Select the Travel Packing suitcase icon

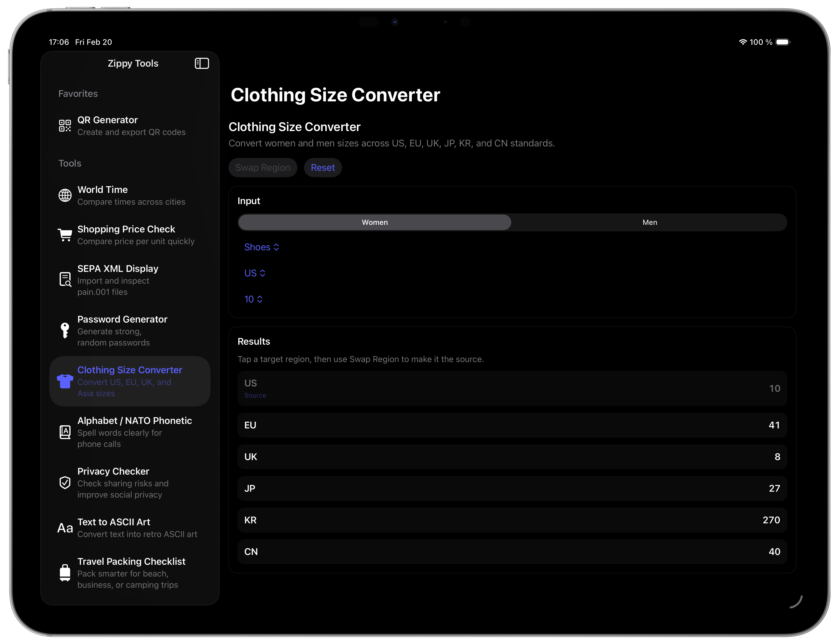(x=65, y=573)
